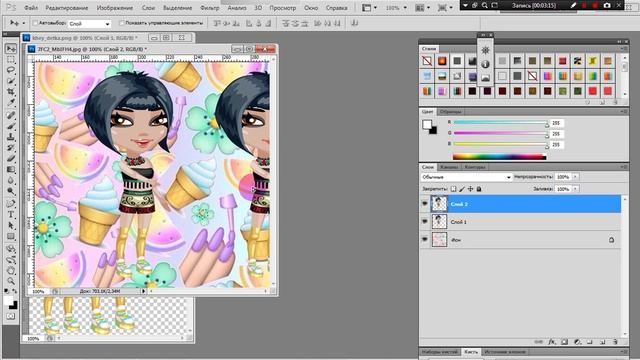
Task: Select the Rectangle shape tool
Action: coord(11,236)
